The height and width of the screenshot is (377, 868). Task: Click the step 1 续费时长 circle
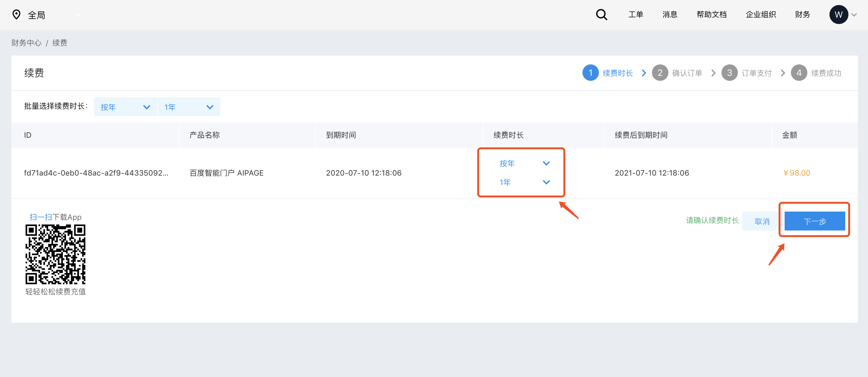(x=590, y=73)
